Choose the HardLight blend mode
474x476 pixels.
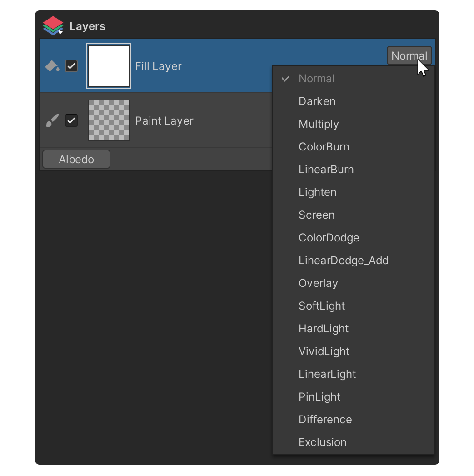coord(354,329)
